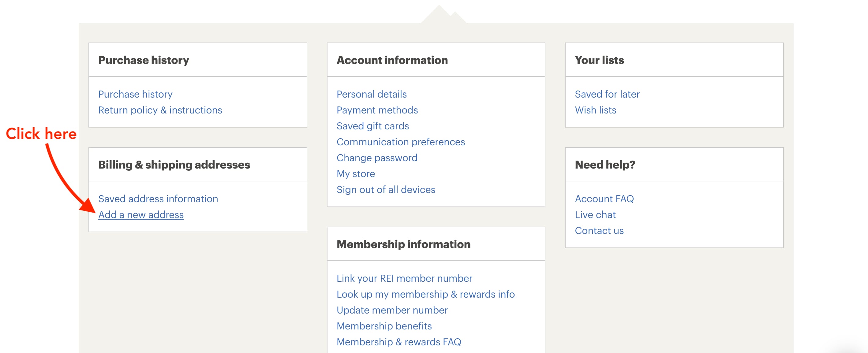
Task: Open Membership benefits link
Action: [x=384, y=326]
